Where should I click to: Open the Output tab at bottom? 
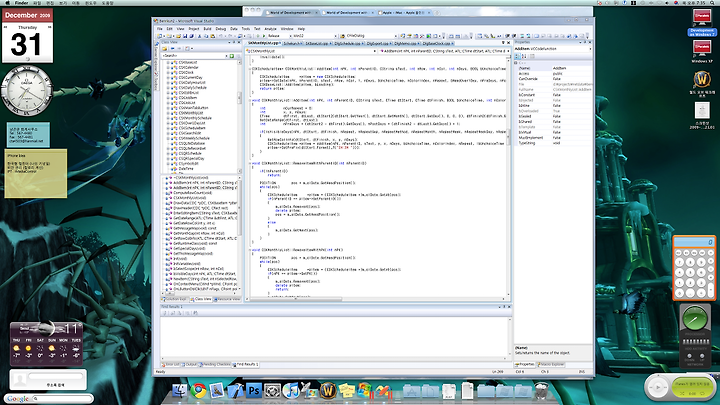(189, 365)
